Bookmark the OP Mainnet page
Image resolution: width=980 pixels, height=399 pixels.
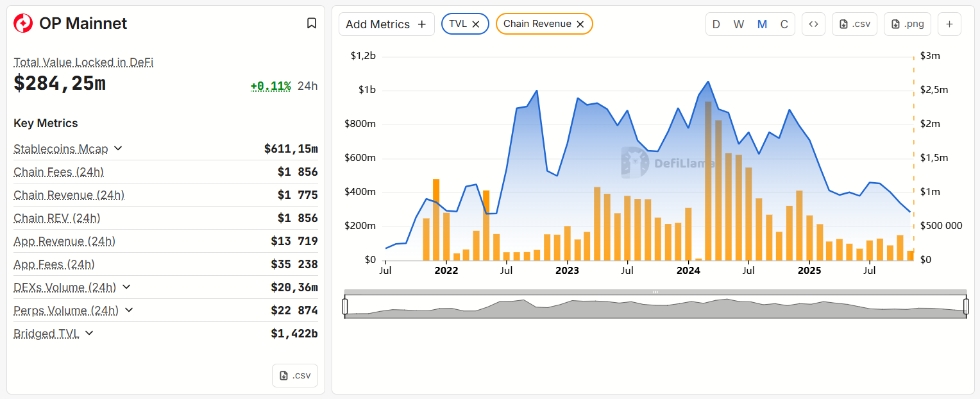pyautogui.click(x=312, y=23)
